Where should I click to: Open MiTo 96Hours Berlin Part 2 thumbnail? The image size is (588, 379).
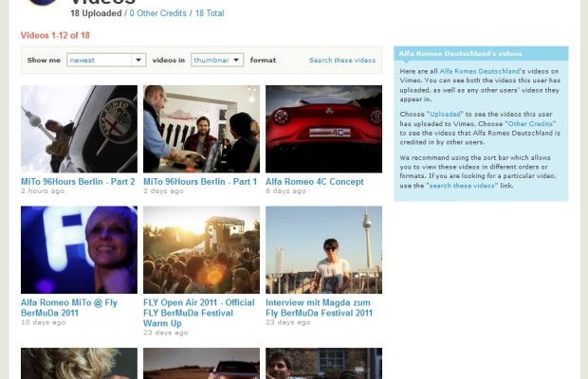click(79, 129)
